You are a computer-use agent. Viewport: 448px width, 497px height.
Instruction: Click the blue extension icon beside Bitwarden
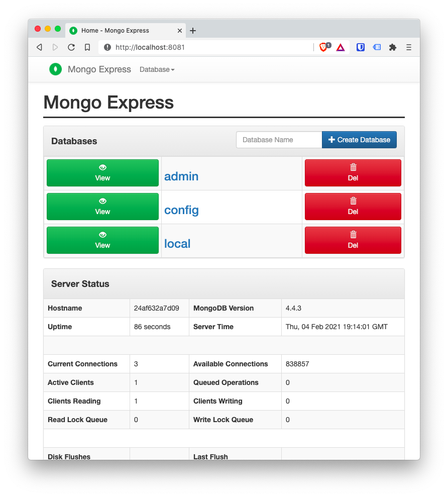coord(377,47)
